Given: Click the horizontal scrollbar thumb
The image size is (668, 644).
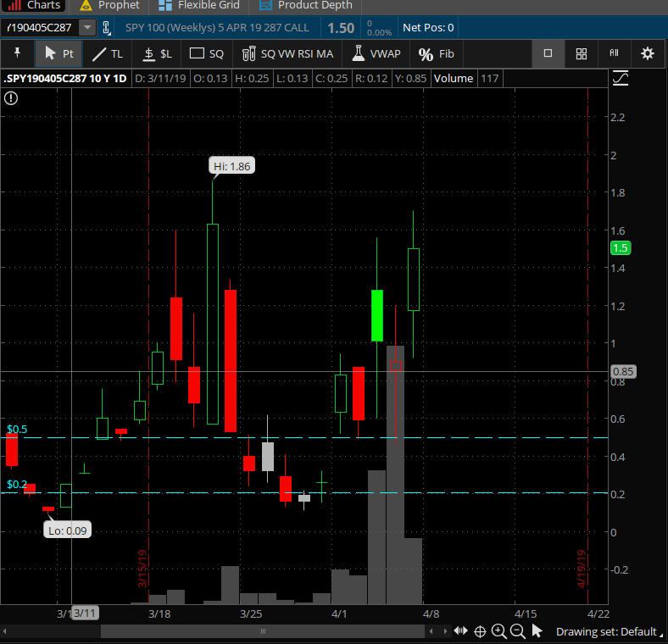Looking at the screenshot, I should (x=263, y=631).
